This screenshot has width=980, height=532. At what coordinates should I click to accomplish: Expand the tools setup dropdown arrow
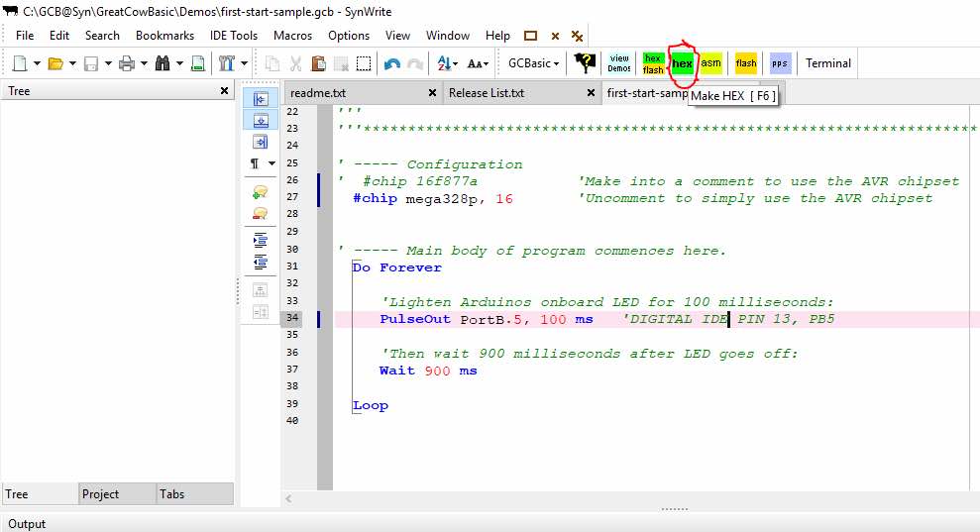coord(245,63)
